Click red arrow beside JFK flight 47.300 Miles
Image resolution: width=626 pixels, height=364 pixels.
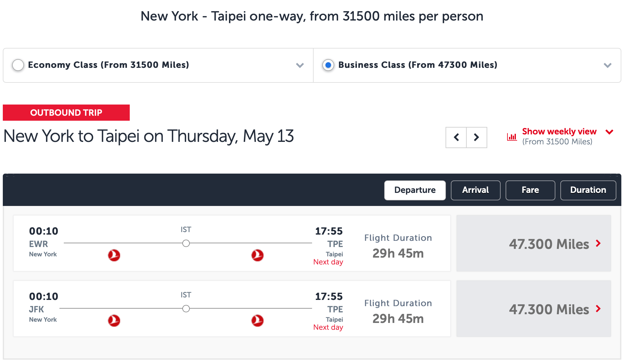pos(598,309)
